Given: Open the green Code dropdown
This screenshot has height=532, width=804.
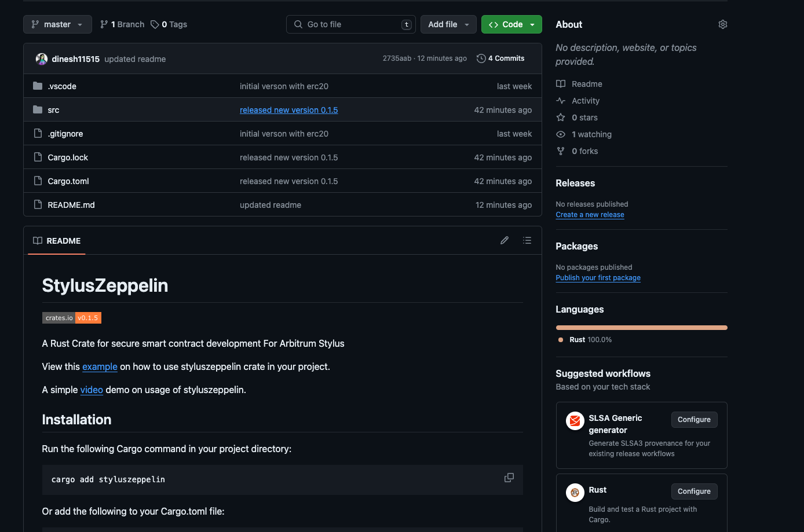Looking at the screenshot, I should 511,24.
